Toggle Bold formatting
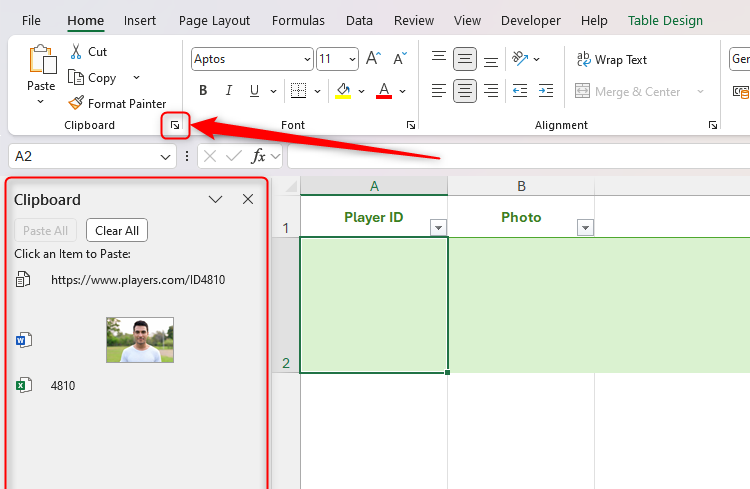The height and width of the screenshot is (489, 750). tap(203, 91)
